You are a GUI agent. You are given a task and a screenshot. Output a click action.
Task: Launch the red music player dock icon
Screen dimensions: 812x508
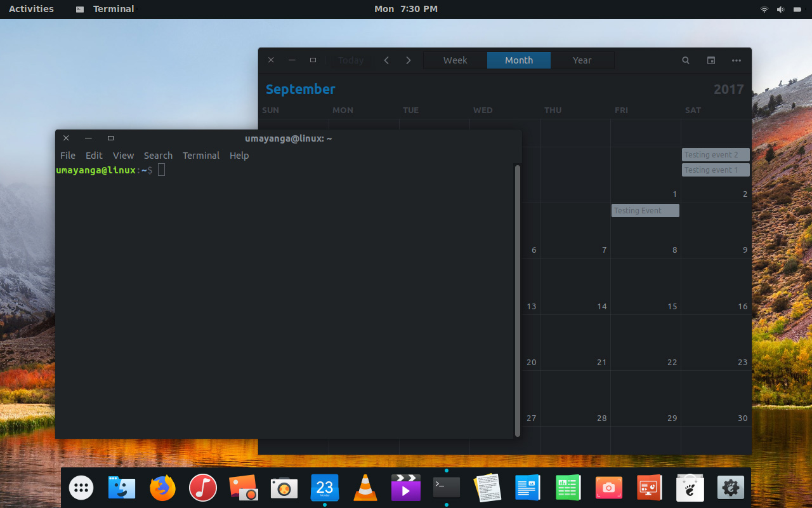203,488
